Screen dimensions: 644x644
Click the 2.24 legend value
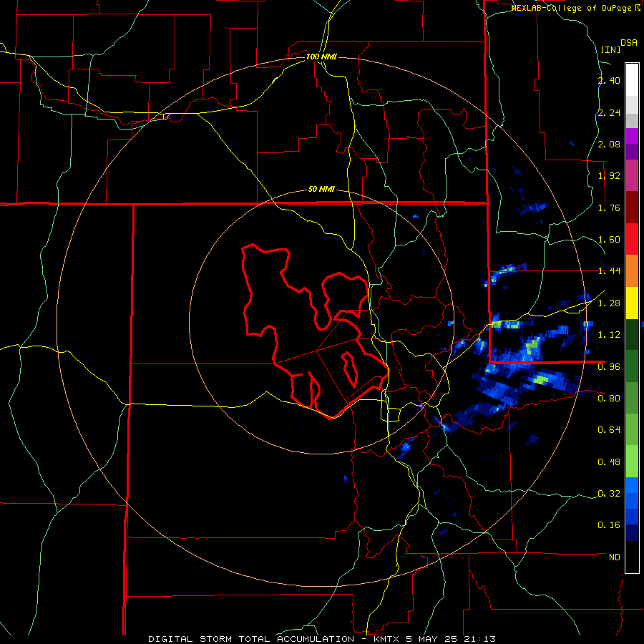pos(609,112)
